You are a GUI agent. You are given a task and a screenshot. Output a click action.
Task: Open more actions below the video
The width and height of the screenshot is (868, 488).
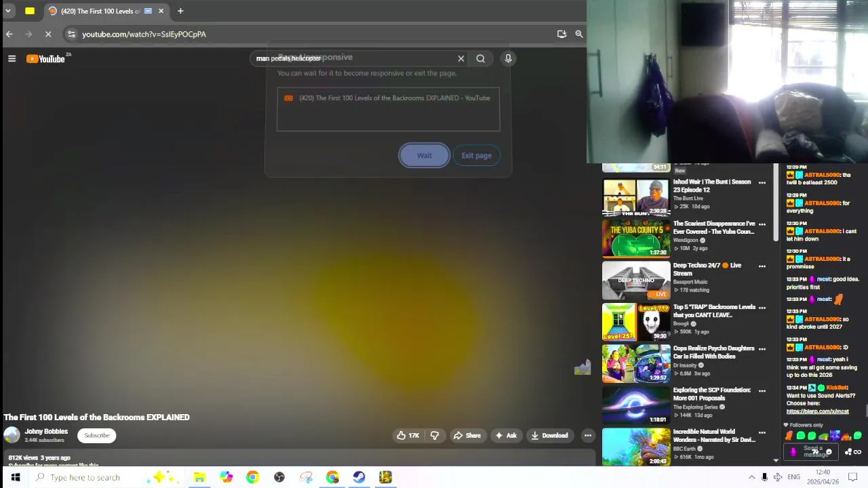[x=588, y=436]
